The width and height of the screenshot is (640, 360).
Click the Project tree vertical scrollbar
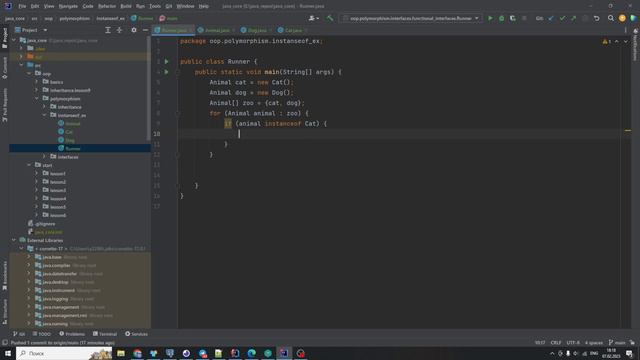(149, 88)
